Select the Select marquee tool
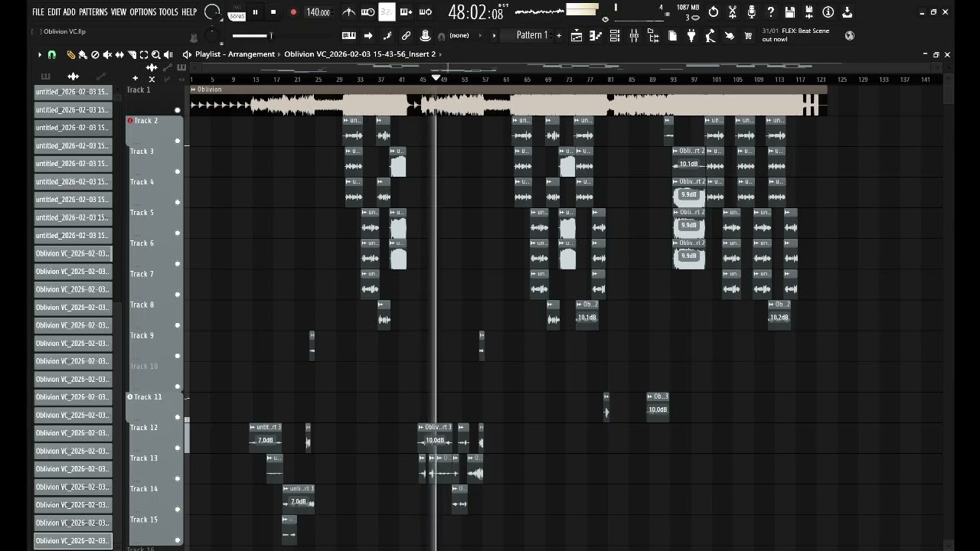 [144, 54]
